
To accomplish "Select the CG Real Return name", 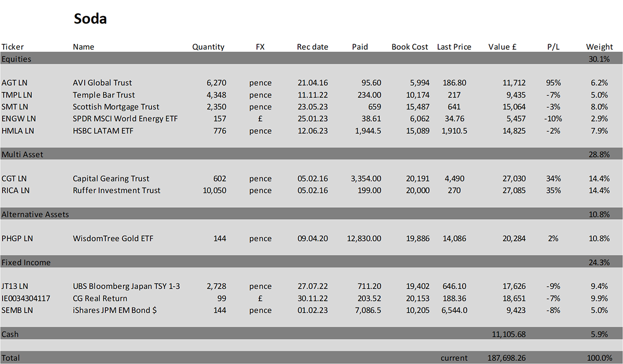I will 100,298.
